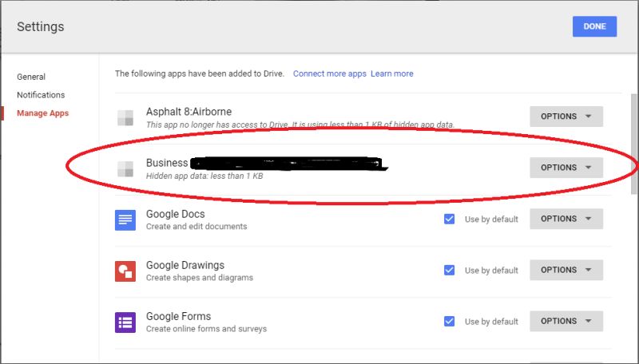Click the Asphalt 8:Airborne app name
Viewport: 639px width, 364px height.
click(x=189, y=112)
